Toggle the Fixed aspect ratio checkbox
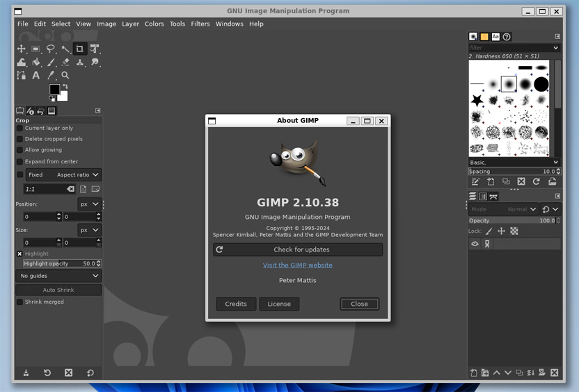The width and height of the screenshot is (579, 392). [x=20, y=174]
